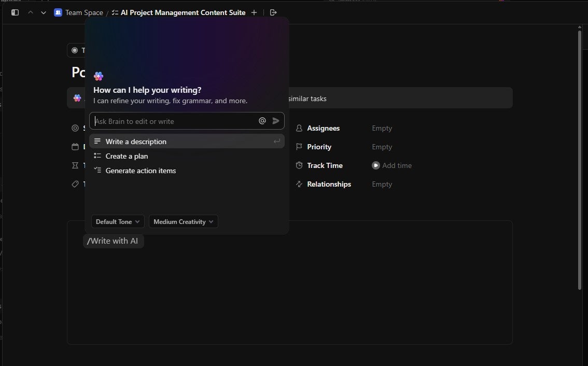Click the move task icon in the breadcrumb

274,12
